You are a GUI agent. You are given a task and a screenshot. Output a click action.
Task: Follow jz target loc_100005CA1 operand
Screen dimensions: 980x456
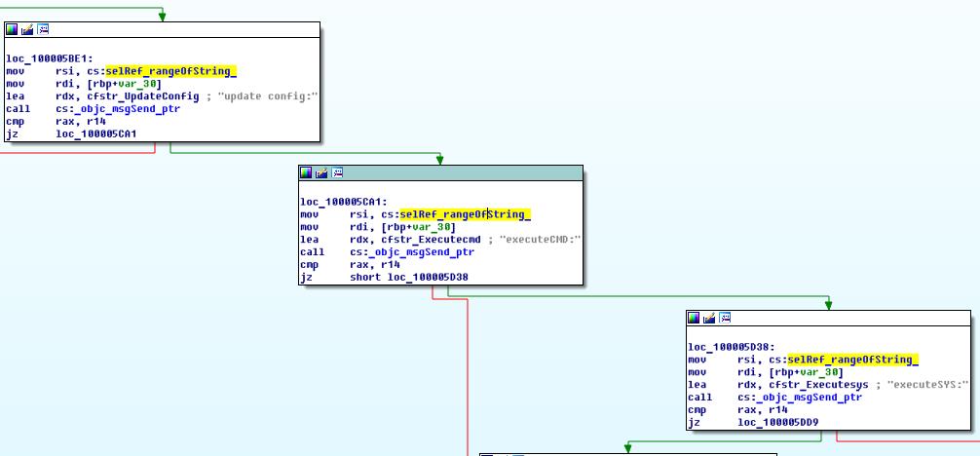96,133
